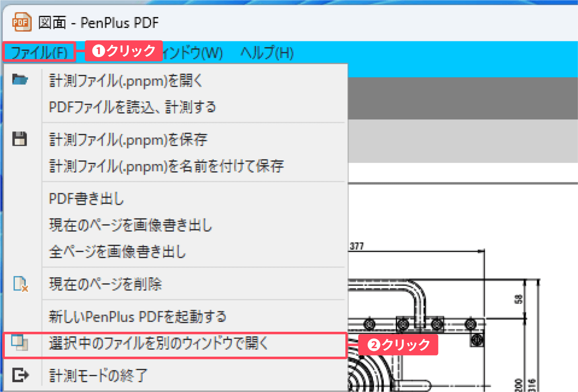Click the 58 dimension label on the drawing
Screen dimensions: 578x392
click(519, 299)
